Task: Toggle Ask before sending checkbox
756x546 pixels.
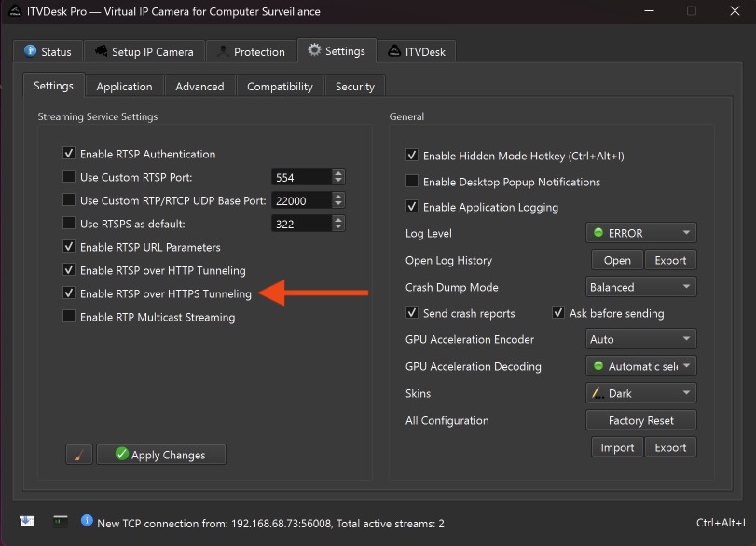Action: pos(558,312)
